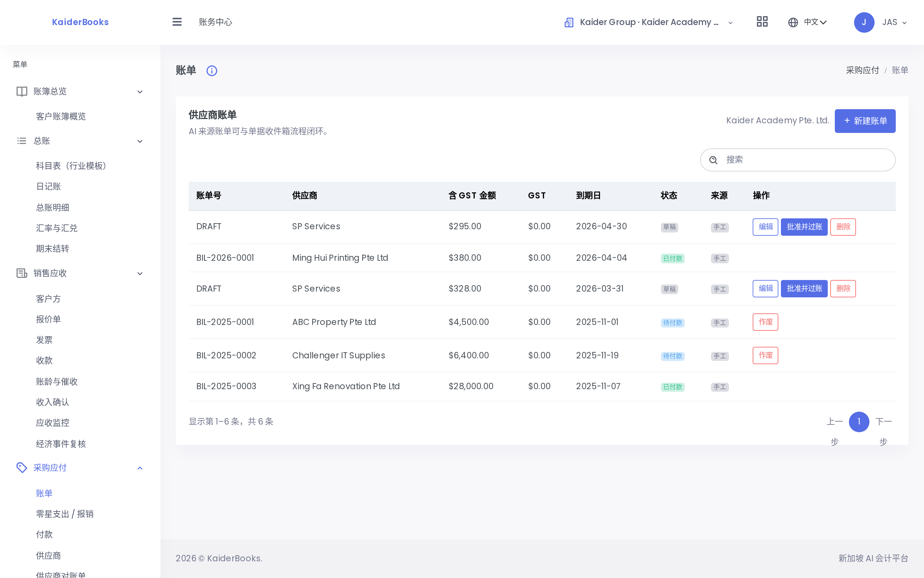Click the list icon for 总账
The width and height of the screenshot is (924, 578).
22,141
